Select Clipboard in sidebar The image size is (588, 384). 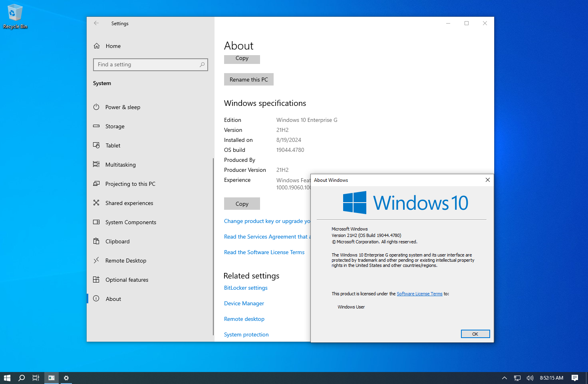point(150,241)
